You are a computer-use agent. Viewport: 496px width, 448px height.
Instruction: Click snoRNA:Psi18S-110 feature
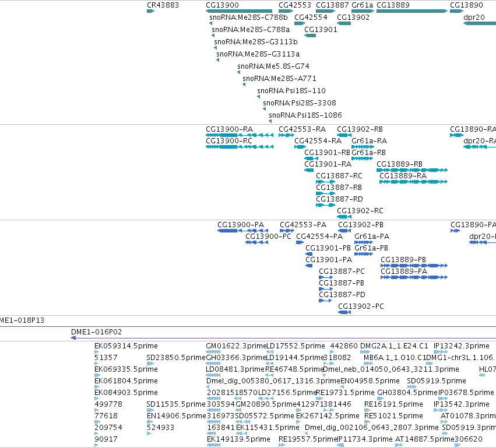pos(258,97)
